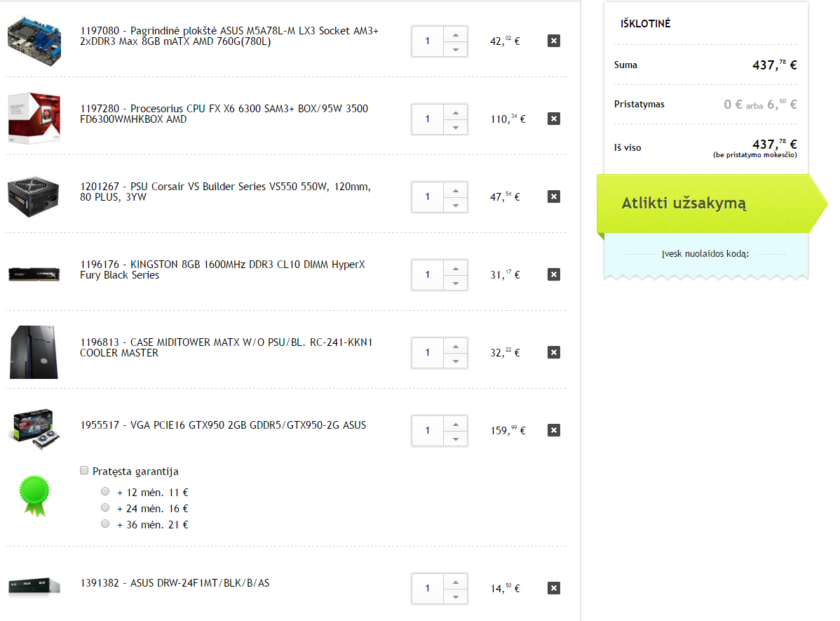840x621 pixels.
Task: Choose the +36 mėn. 21 € warranty option
Action: tap(105, 523)
